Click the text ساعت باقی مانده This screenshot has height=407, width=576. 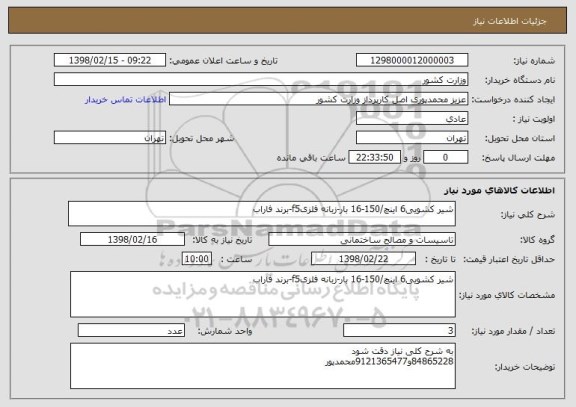(311, 158)
